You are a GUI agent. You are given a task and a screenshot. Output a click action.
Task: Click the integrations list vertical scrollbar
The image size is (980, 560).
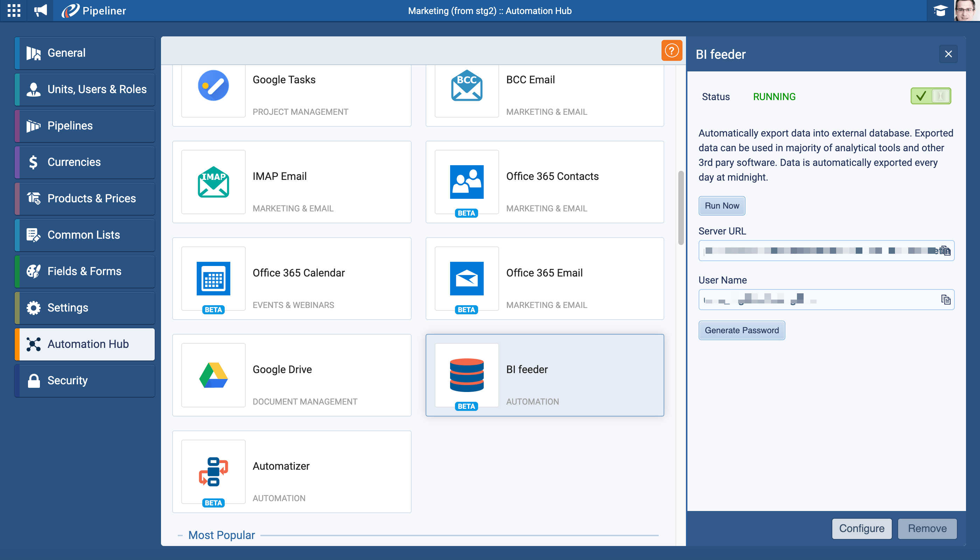(680, 208)
